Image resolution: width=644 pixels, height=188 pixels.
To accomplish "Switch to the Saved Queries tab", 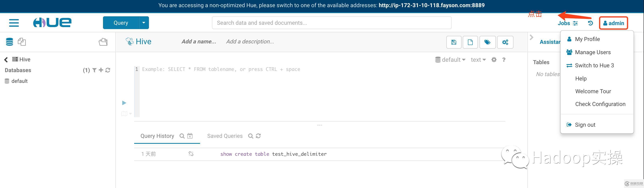I will (225, 136).
